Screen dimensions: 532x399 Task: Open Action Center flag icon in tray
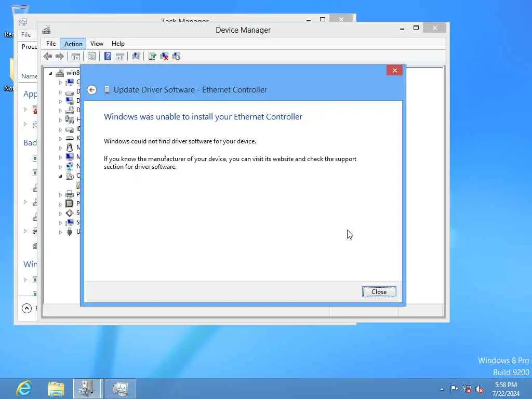[454, 389]
